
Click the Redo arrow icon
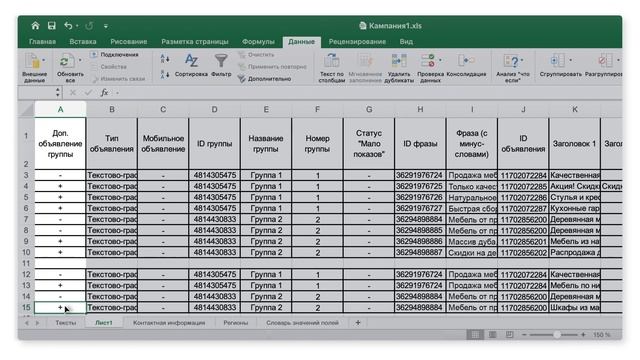(89, 26)
